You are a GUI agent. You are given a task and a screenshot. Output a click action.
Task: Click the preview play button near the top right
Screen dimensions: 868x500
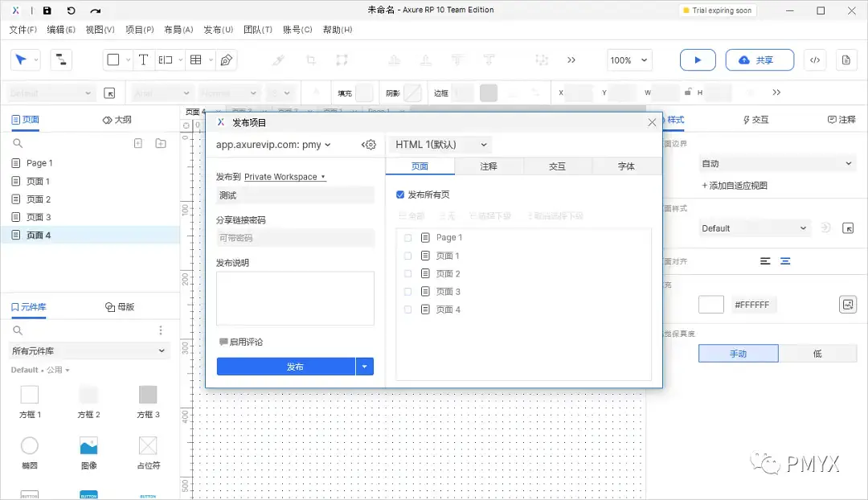[697, 59]
